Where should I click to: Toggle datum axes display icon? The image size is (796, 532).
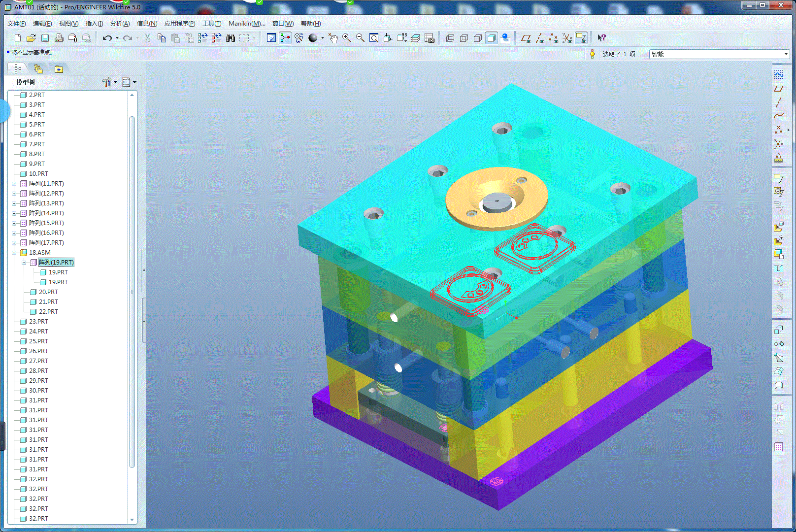tap(540, 38)
